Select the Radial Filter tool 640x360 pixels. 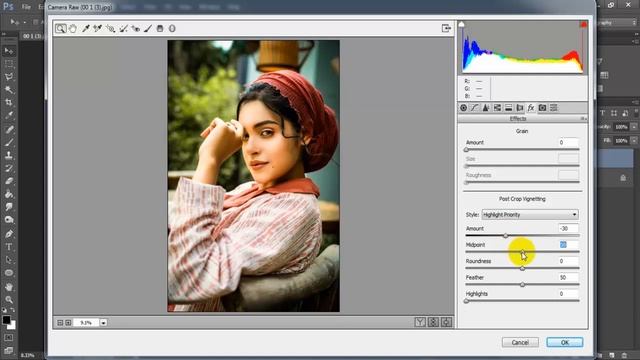(172, 28)
